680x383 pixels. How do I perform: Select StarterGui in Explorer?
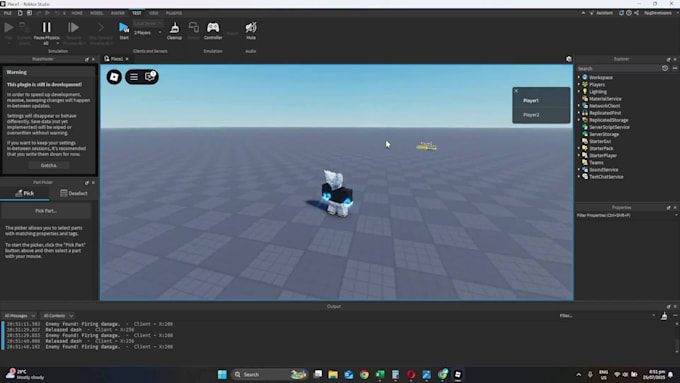click(600, 141)
